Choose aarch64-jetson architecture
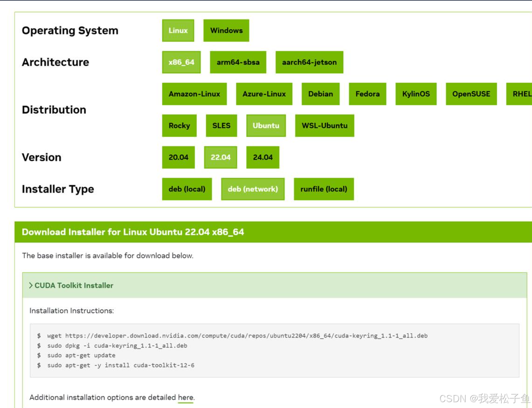This screenshot has width=532, height=408. click(309, 62)
